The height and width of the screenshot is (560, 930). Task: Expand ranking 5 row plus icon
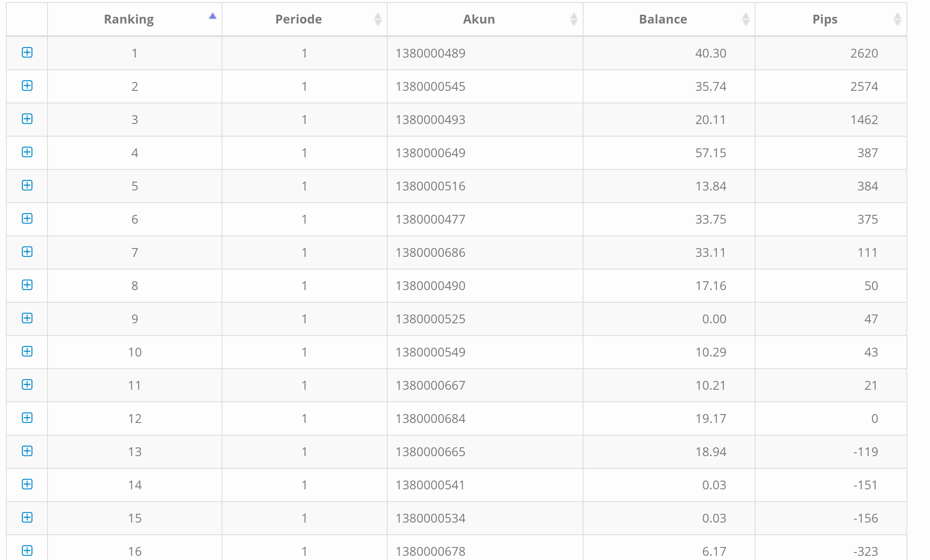pos(27,185)
